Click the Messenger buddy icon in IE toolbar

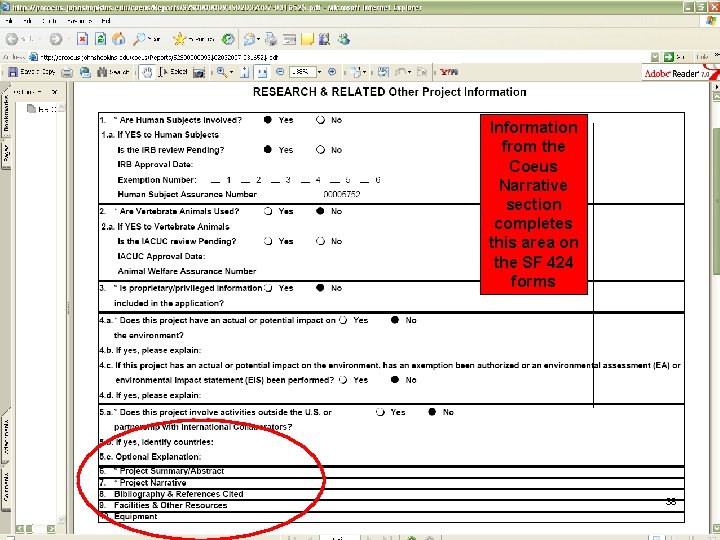[344, 39]
